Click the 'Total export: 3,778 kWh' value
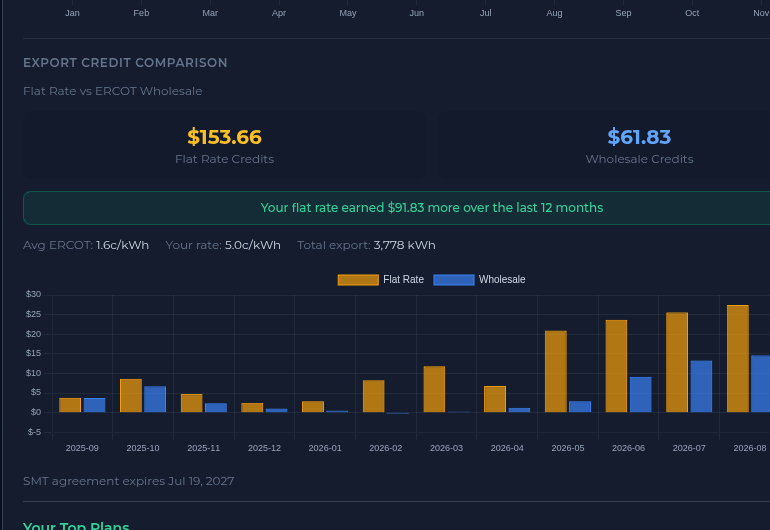 (x=366, y=245)
